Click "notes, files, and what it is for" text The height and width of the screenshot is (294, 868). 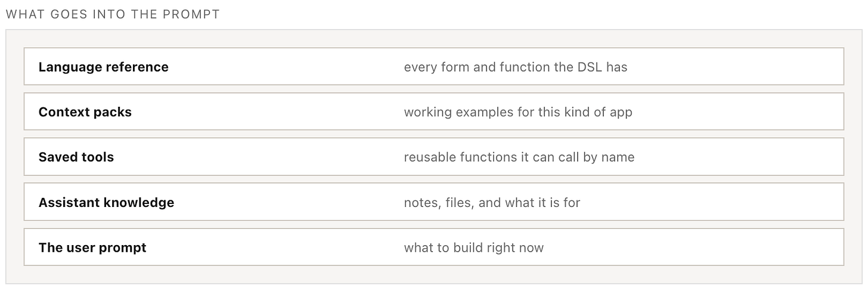[x=492, y=203]
